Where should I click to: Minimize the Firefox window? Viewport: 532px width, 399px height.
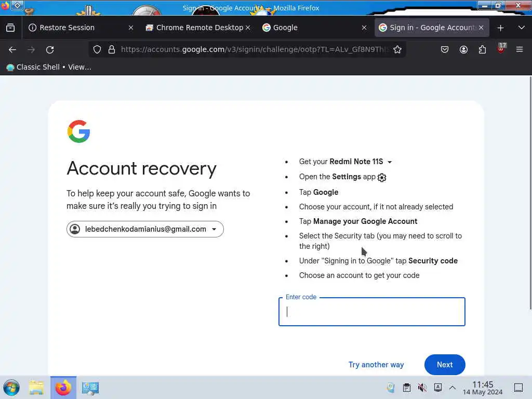485,5
